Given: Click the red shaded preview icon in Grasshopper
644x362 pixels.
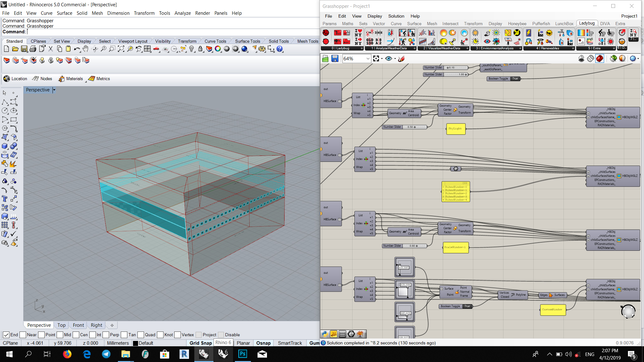Looking at the screenshot, I should click(600, 58).
